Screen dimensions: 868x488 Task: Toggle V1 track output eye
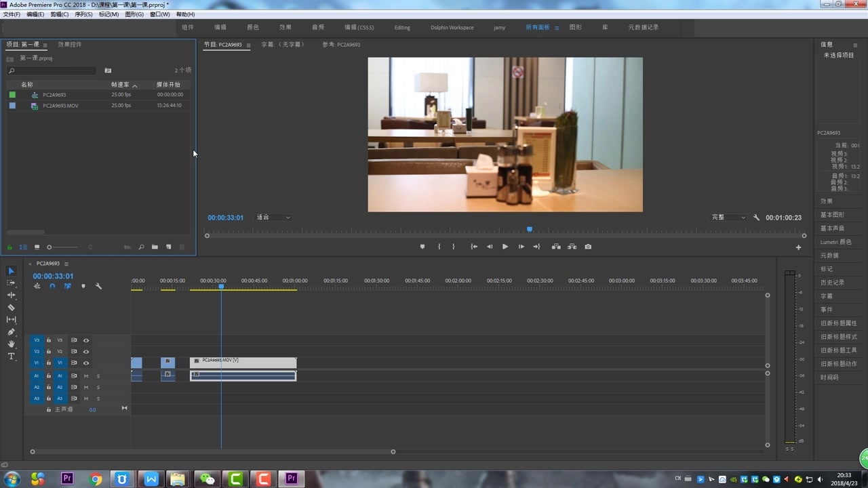pyautogui.click(x=86, y=363)
